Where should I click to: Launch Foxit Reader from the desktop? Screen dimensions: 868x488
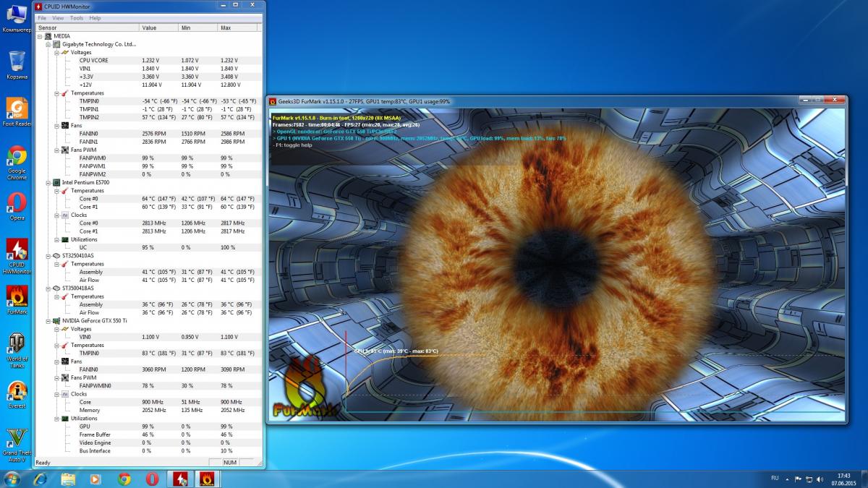point(16,113)
